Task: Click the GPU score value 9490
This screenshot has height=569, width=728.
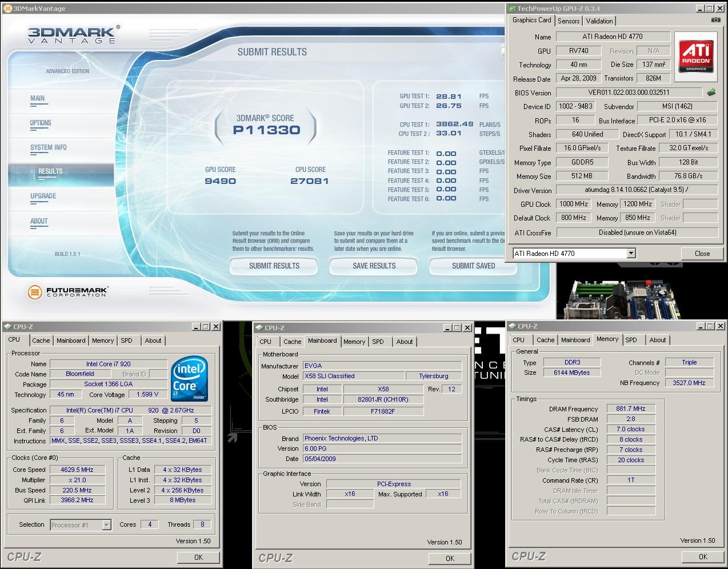Action: pos(220,181)
